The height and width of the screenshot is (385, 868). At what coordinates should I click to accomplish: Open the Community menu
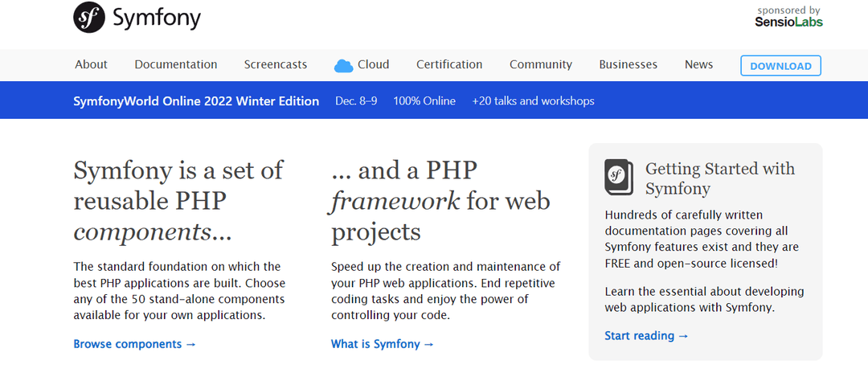tap(541, 64)
